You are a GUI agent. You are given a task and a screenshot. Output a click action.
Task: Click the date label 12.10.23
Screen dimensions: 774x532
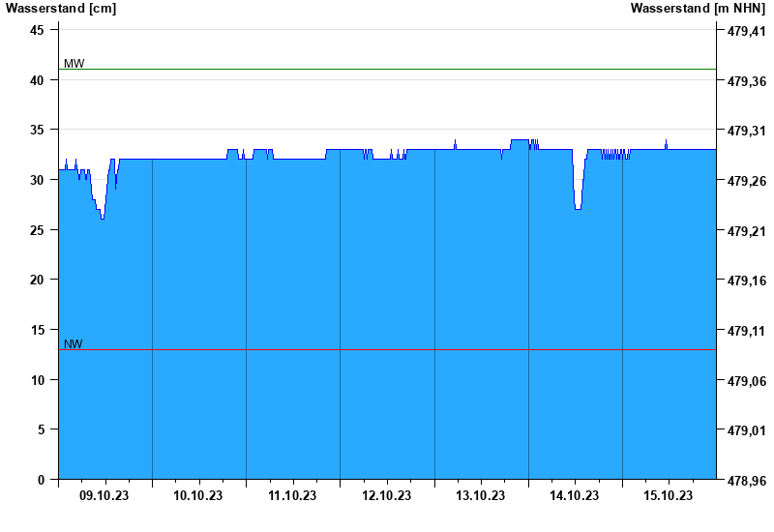click(x=386, y=495)
